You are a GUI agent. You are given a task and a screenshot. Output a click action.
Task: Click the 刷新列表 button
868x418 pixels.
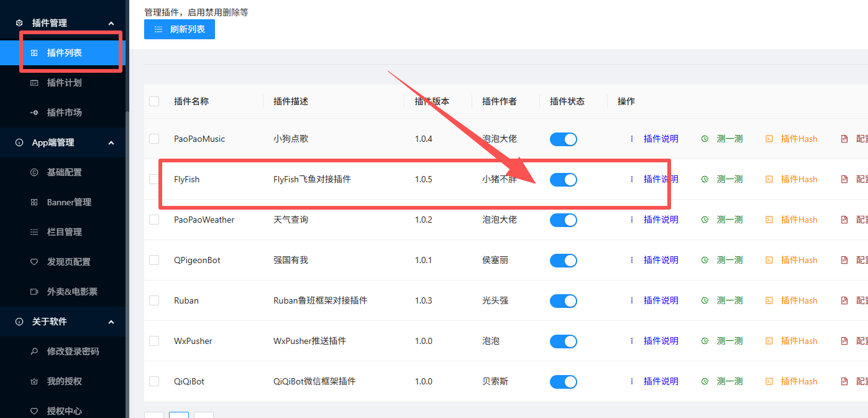click(180, 29)
